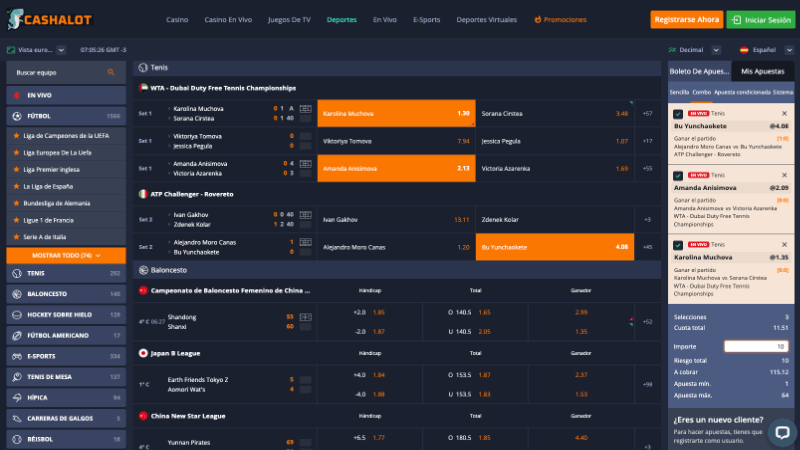
Task: Deselect Amanda Anisimova 2.13 odds
Action: pos(396,168)
